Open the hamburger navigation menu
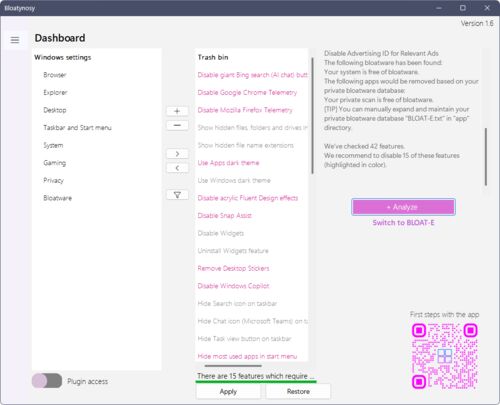 (15, 40)
